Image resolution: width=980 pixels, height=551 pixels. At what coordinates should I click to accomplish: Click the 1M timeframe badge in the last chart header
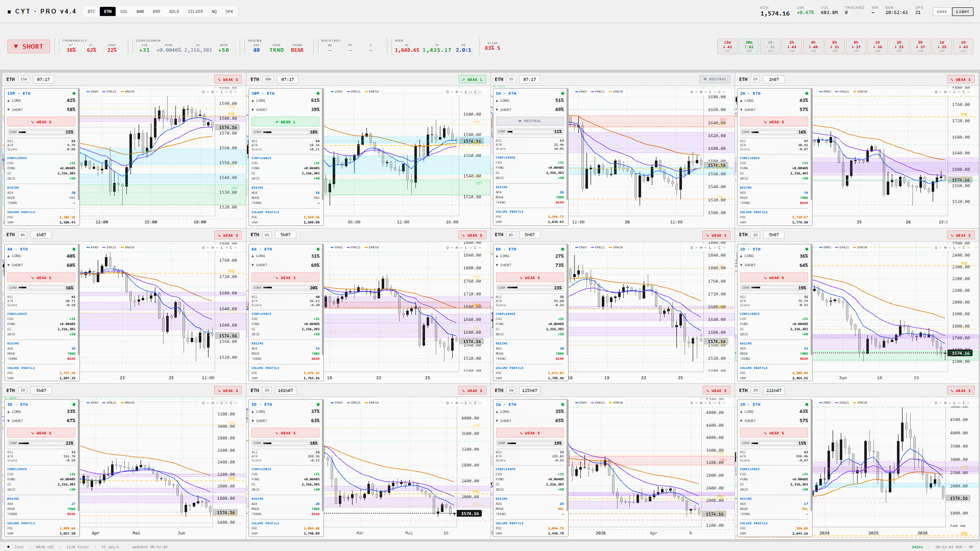[x=755, y=391]
